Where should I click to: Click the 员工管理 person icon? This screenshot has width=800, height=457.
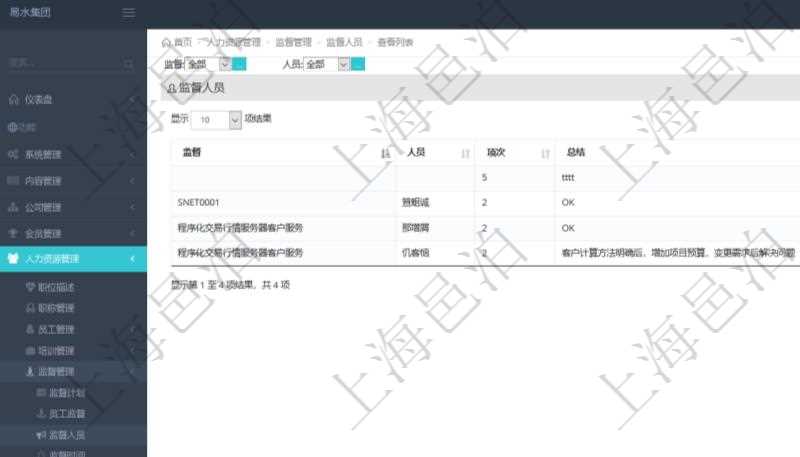point(31,329)
